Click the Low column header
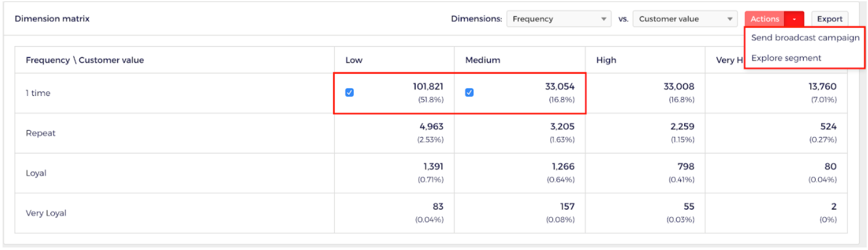 tap(354, 61)
